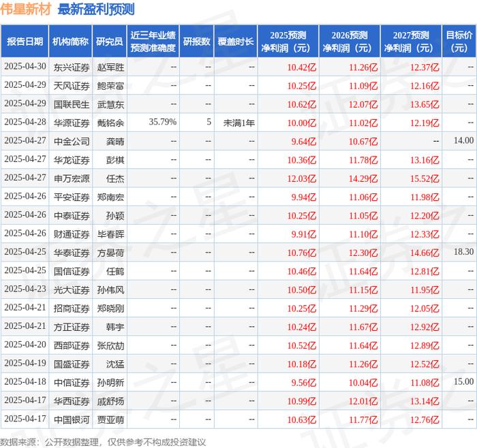This screenshot has width=477, height=448.
Task: Click the 18.30 target price
Action: pos(463,252)
